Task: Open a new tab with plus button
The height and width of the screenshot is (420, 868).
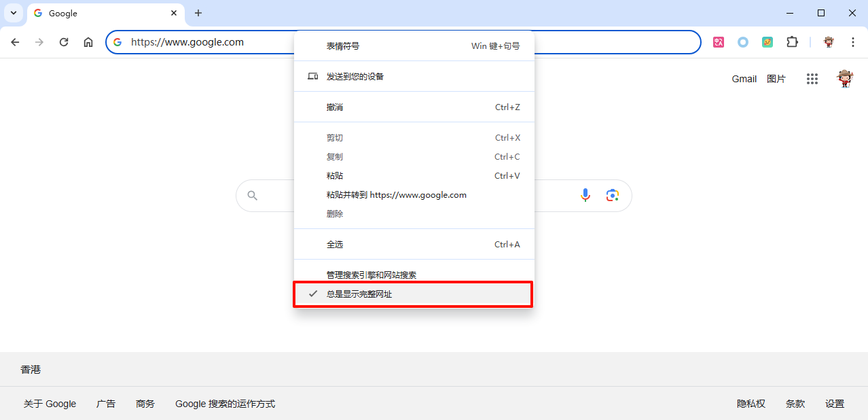Action: pyautogui.click(x=198, y=13)
